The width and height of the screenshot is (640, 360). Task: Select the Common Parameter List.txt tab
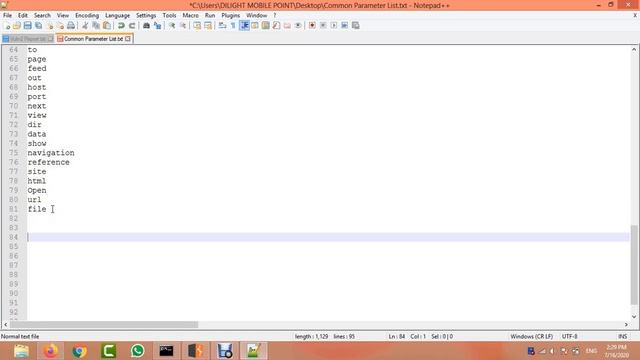93,39
